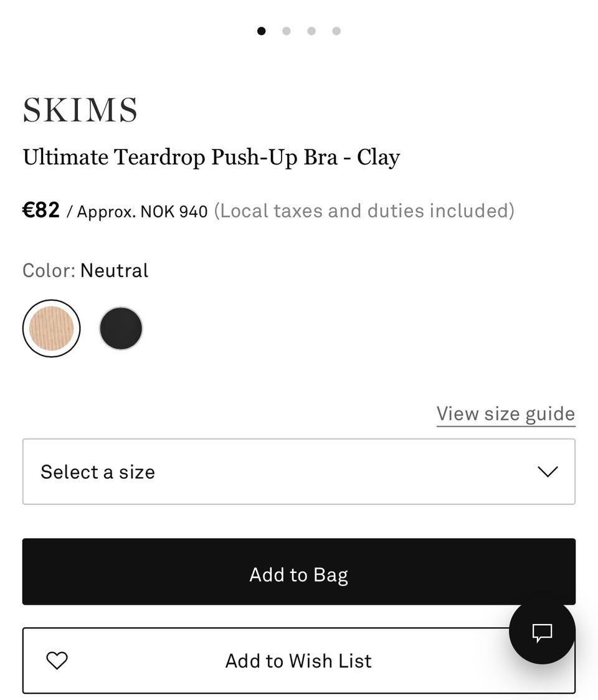
Task: Click Add to Wish List button text
Action: [x=298, y=660]
